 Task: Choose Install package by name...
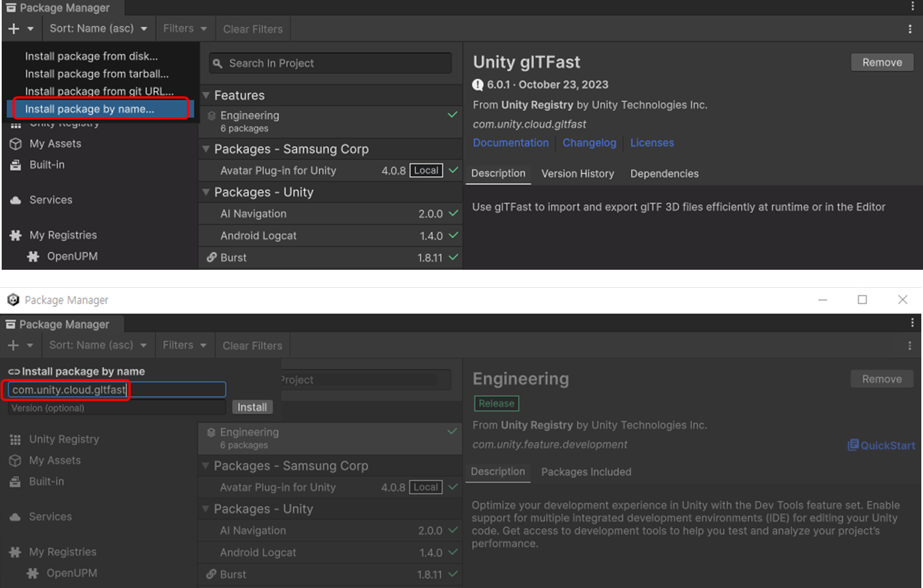100,109
